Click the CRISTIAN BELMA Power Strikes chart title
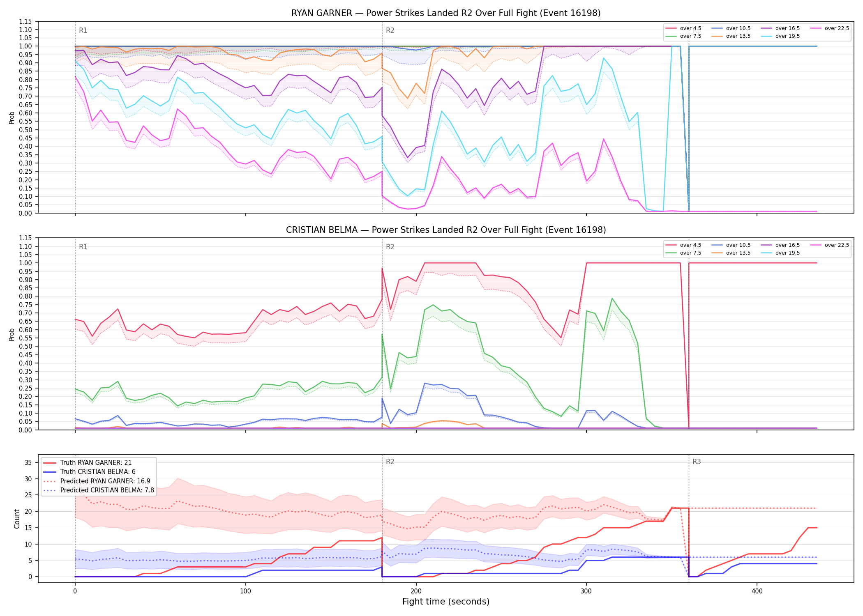Image resolution: width=863 pixels, height=616 pixels. (446, 230)
